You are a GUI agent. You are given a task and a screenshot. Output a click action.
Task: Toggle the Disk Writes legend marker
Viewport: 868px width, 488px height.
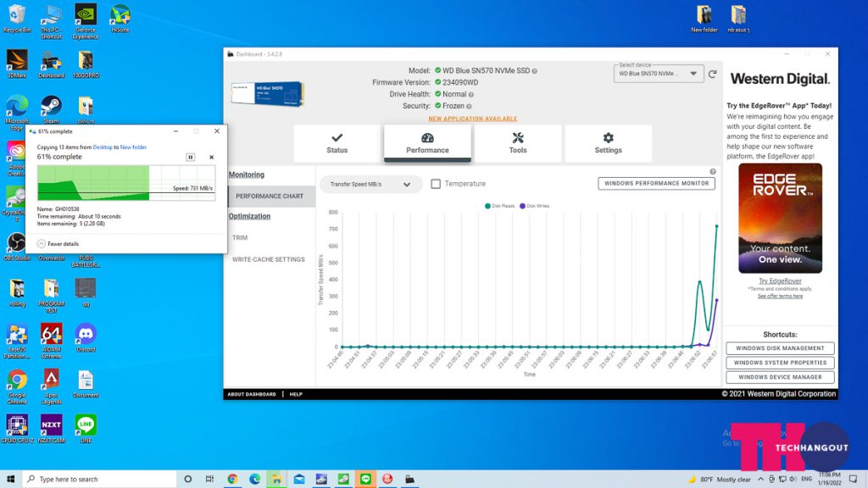point(522,206)
